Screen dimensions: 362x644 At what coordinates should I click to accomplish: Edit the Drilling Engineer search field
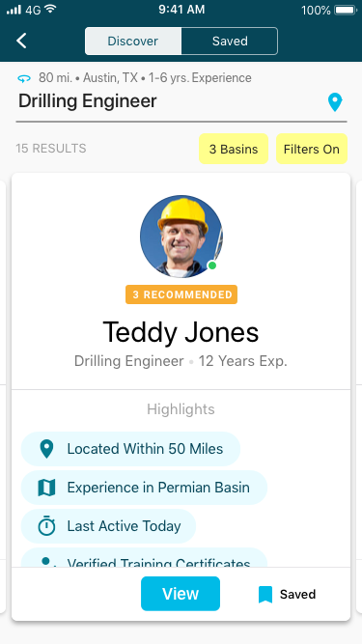coord(181,101)
